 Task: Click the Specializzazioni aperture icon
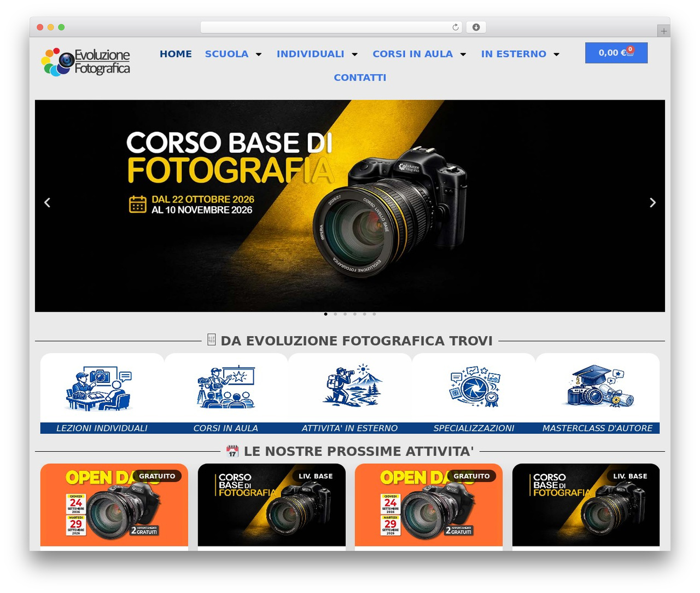pos(474,386)
